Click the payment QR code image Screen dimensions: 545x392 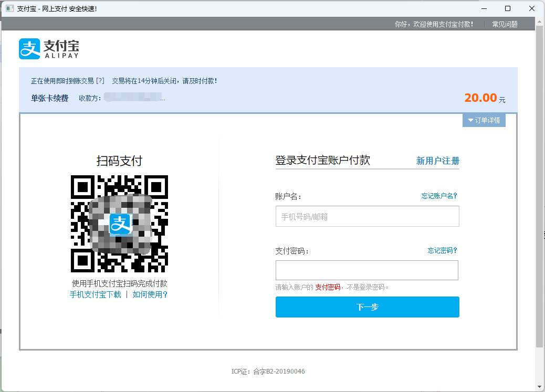119,224
